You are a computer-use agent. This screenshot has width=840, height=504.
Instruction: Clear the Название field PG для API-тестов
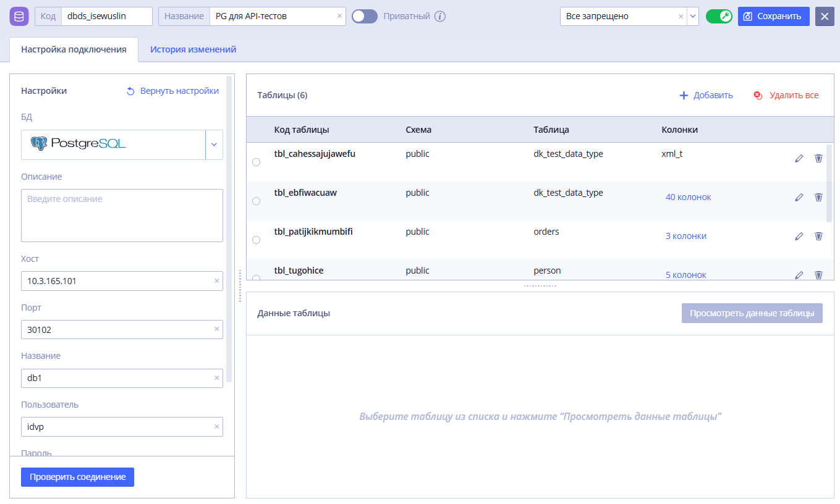click(339, 17)
